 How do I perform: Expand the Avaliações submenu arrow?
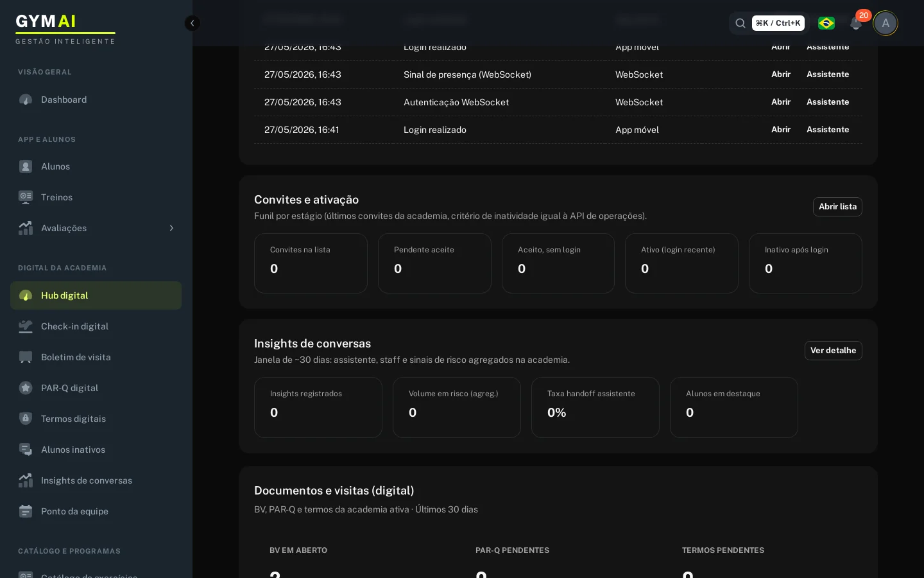(x=171, y=228)
